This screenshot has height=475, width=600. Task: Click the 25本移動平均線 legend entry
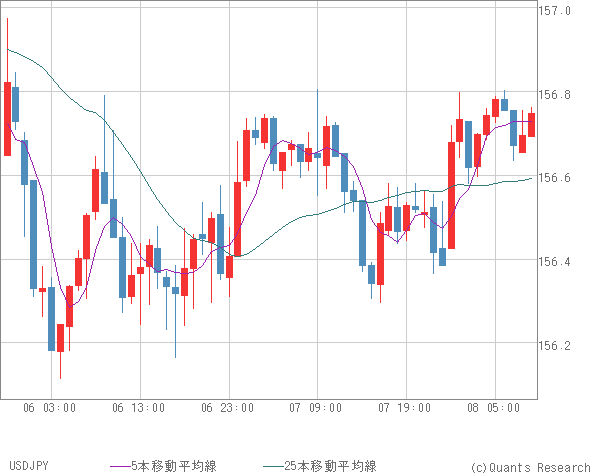[x=320, y=466]
